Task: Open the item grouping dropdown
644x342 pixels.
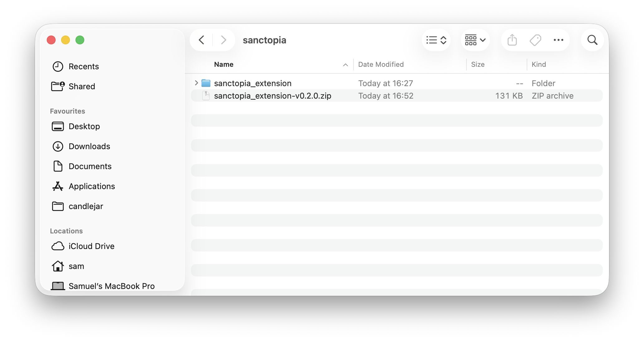Action: (475, 40)
